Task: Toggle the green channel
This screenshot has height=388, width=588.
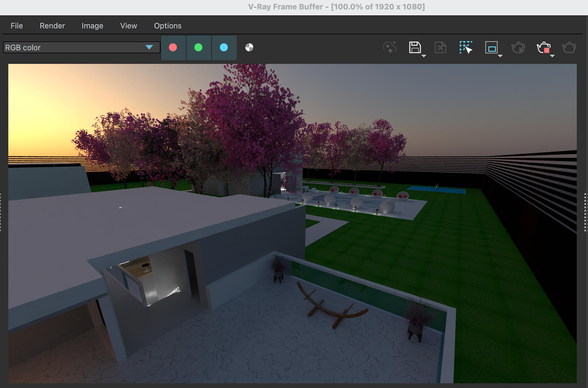Action: tap(198, 47)
